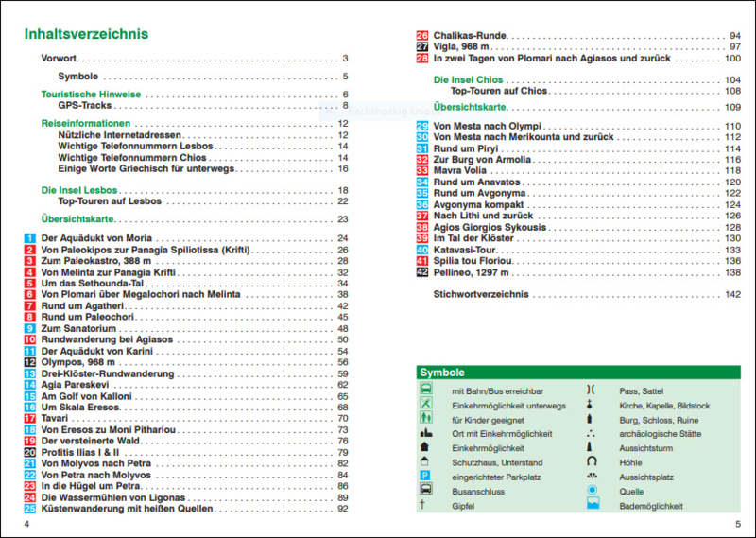Open 'Wichtige Telefonnummern Chios' entry
The width and height of the screenshot is (756, 538).
point(203,158)
